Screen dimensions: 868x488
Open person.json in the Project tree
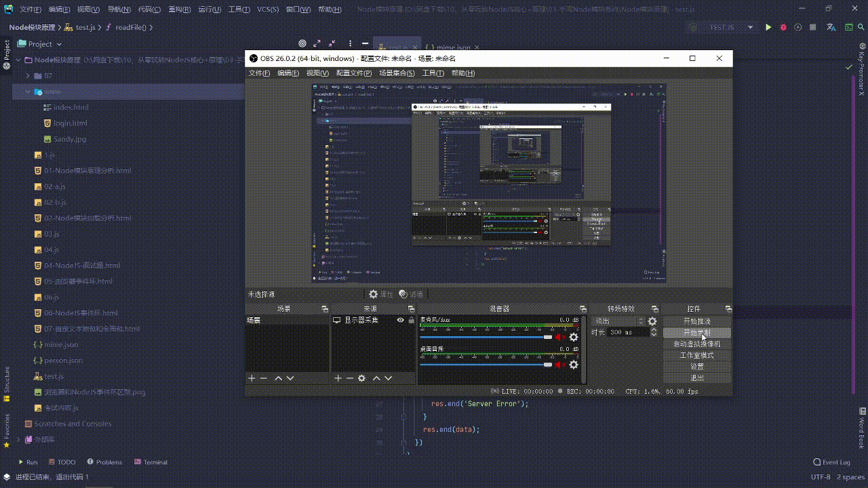pyautogui.click(x=63, y=361)
